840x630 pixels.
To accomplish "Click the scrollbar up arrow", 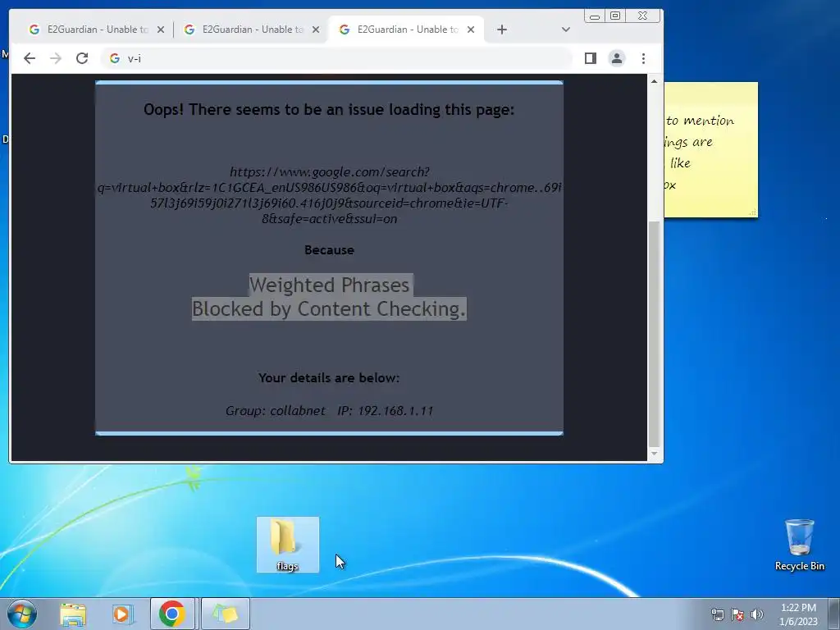I will point(654,81).
